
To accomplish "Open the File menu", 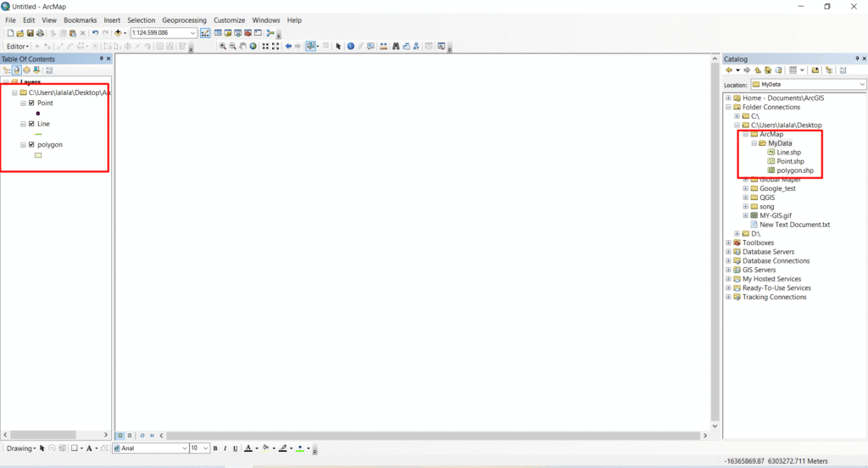I will [10, 20].
